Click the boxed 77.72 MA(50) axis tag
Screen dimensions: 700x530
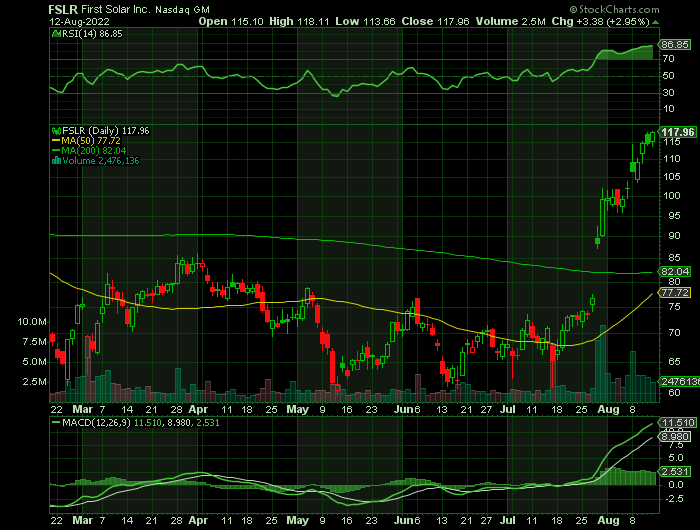click(x=675, y=293)
